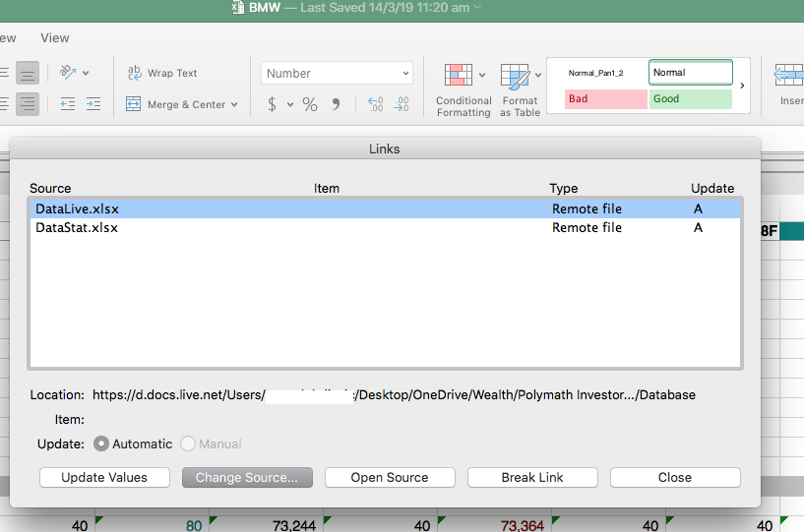The height and width of the screenshot is (532, 804).
Task: Click Open Source button
Action: 390,477
